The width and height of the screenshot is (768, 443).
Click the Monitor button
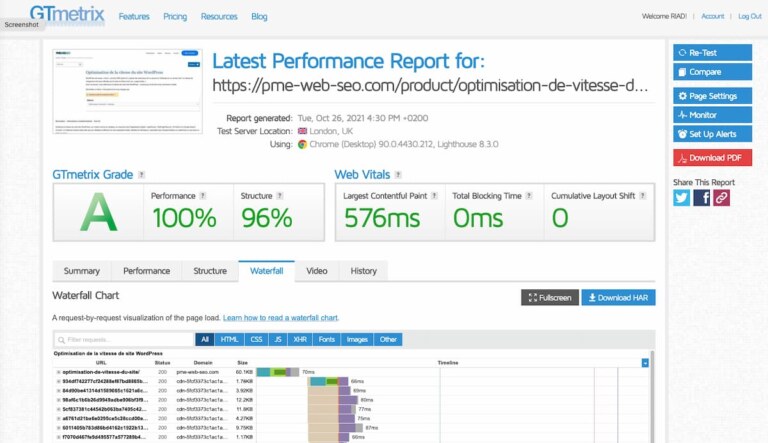[712, 115]
